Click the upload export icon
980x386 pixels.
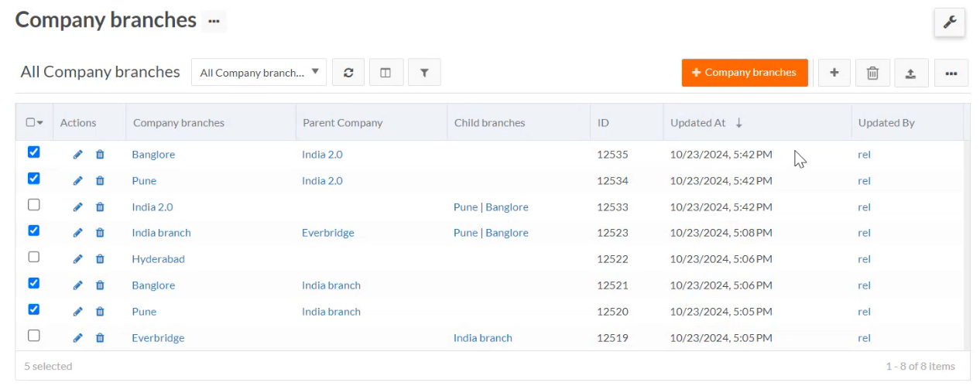pos(911,73)
